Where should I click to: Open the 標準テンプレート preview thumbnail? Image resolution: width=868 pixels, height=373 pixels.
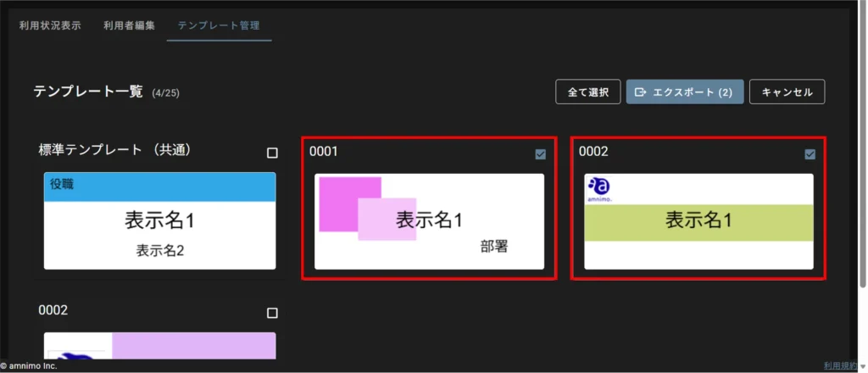tap(159, 222)
